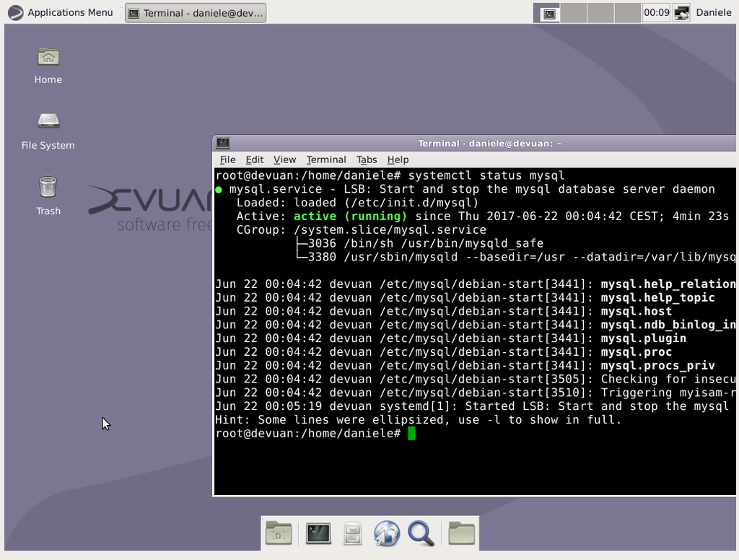Expand the Applications Menu
Image resolution: width=739 pixels, height=560 pixels.
[61, 12]
